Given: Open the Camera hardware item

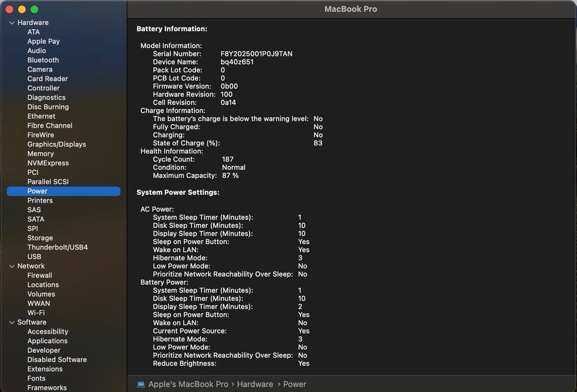Looking at the screenshot, I should pyautogui.click(x=40, y=69).
